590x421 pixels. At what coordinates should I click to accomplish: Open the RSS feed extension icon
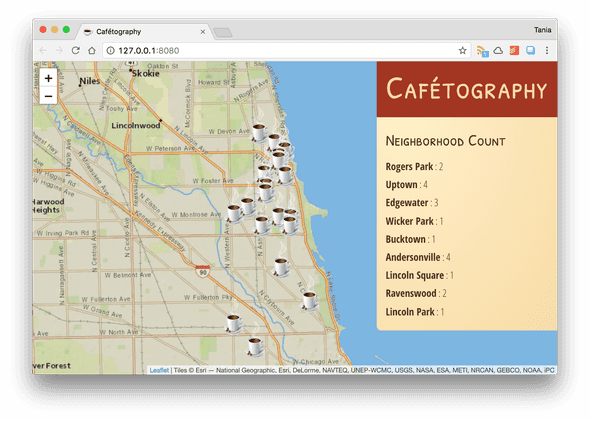click(482, 51)
